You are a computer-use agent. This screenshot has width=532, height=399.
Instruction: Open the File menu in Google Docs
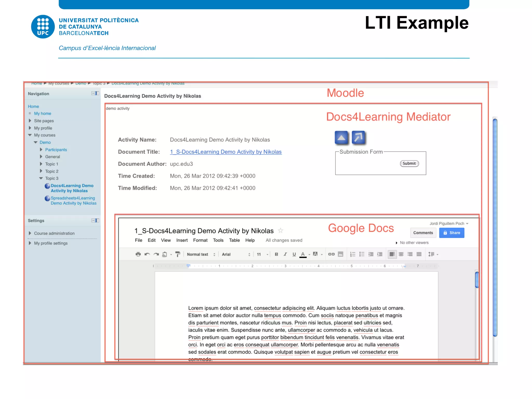[x=138, y=240]
